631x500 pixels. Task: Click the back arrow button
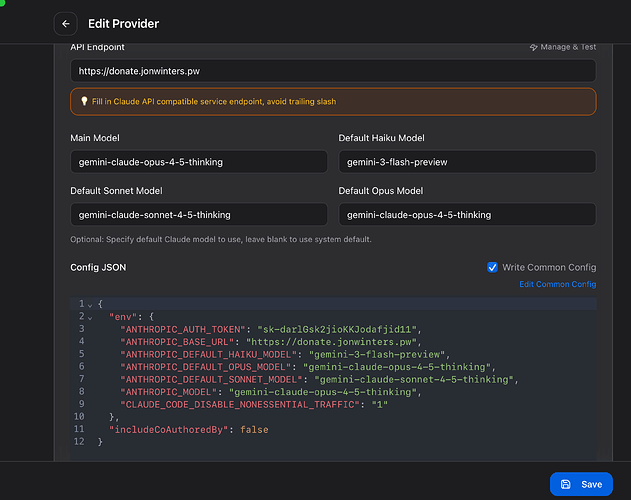[66, 23]
